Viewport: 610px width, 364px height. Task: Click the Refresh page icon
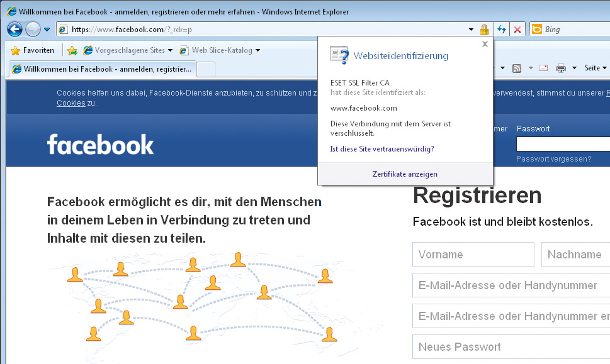(x=502, y=30)
